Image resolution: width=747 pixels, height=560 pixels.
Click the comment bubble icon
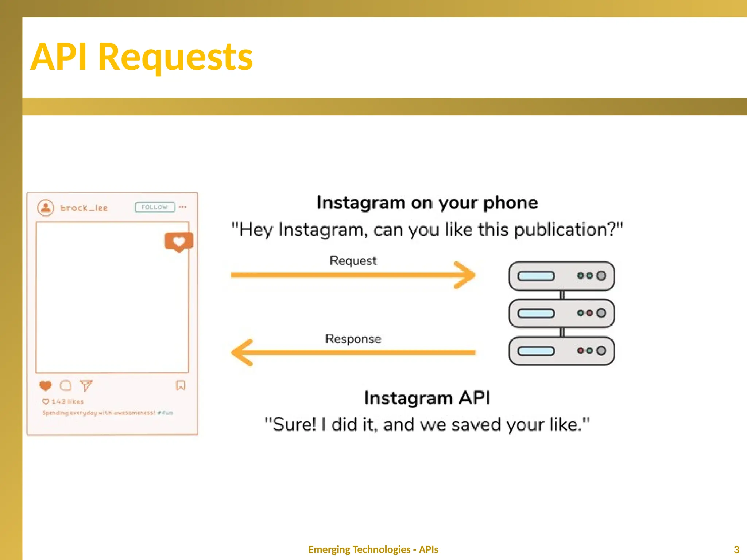click(66, 385)
